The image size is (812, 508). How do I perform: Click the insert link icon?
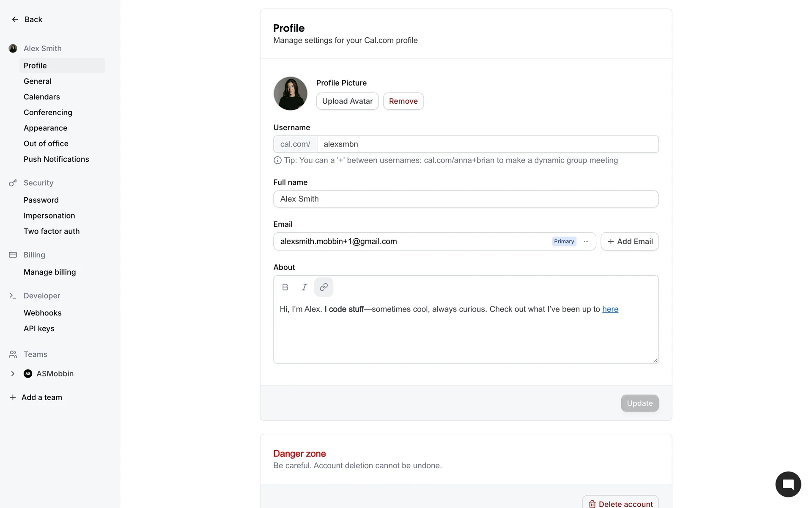click(324, 287)
